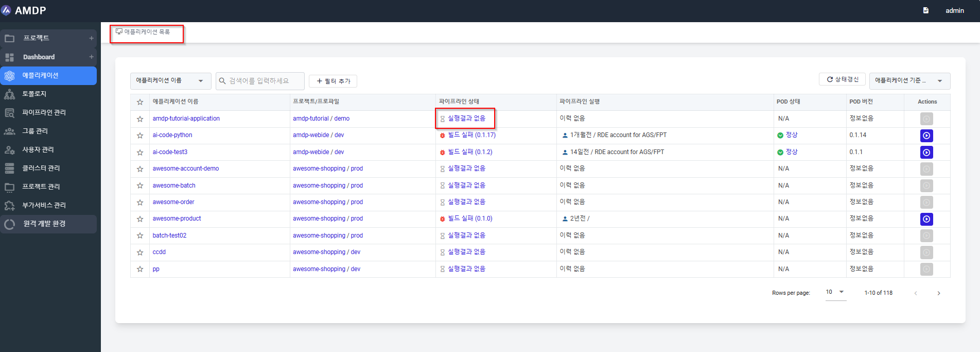Open the 애플리케이션 기준 sort dropdown
Screen dimensions: 980x352
(909, 81)
